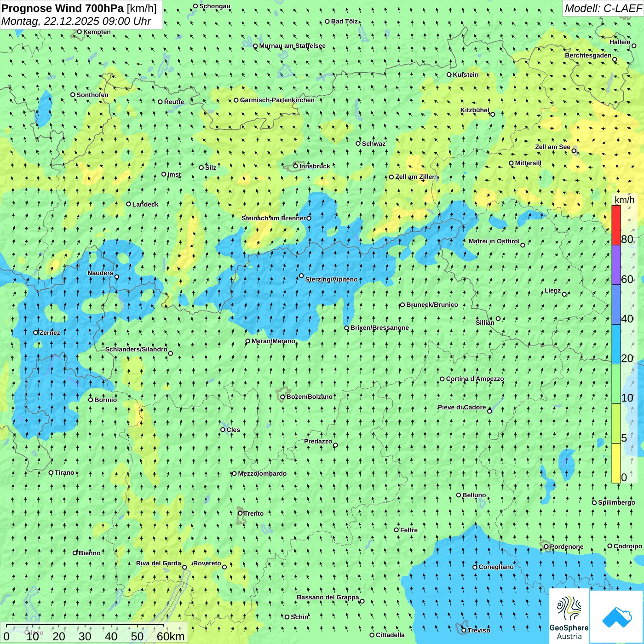Click the Kufstein city label
The width and height of the screenshot is (644, 644).
pos(466,75)
